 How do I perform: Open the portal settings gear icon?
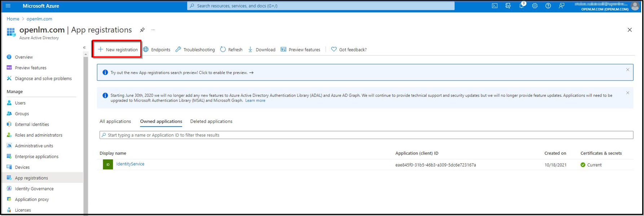coord(535,6)
